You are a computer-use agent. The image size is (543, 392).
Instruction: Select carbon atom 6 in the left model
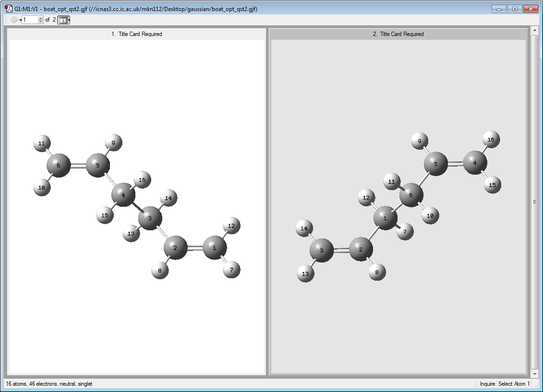(x=59, y=166)
